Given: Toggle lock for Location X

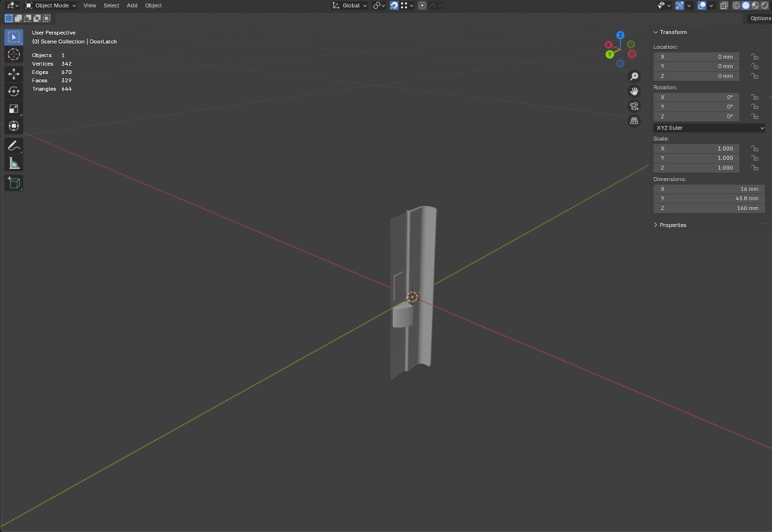Looking at the screenshot, I should tap(755, 57).
